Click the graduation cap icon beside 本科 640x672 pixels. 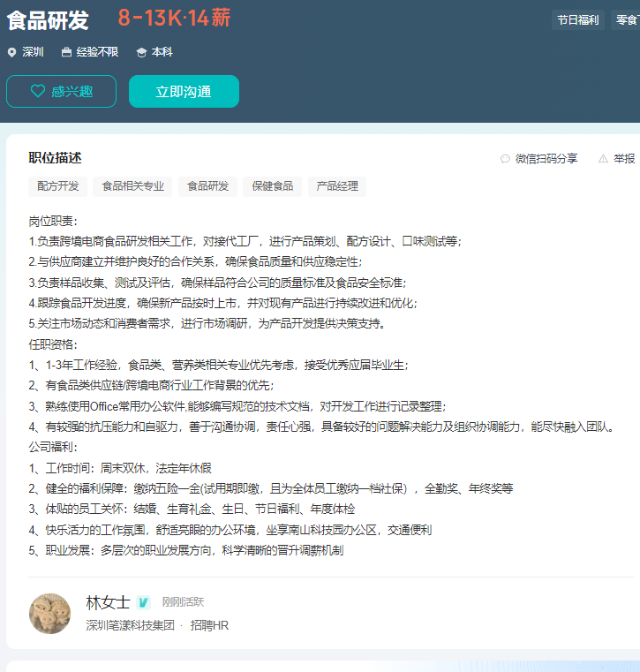coord(141,52)
